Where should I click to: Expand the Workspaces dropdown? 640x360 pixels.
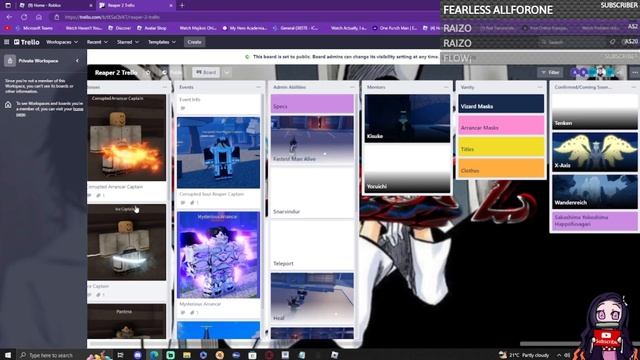(62, 42)
